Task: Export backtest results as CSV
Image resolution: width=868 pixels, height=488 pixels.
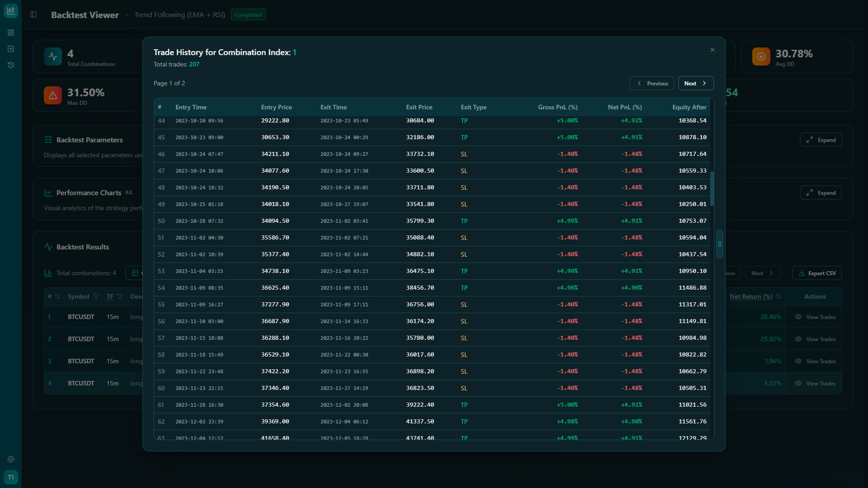Action: tap(817, 273)
